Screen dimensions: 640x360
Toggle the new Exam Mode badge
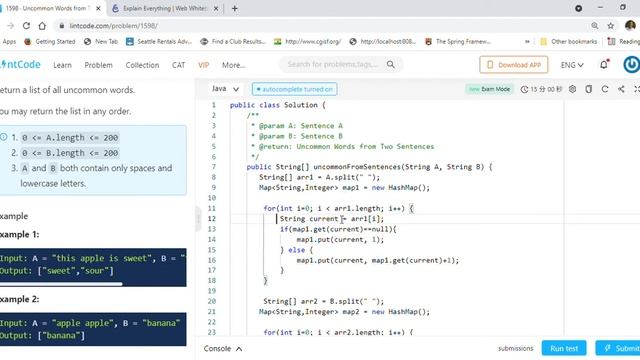489,89
